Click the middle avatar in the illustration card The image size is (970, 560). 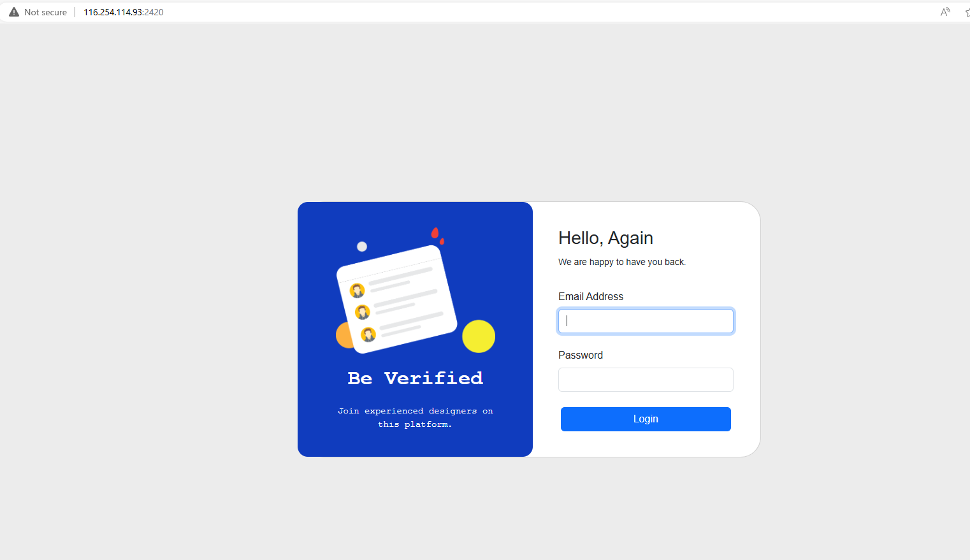(363, 312)
